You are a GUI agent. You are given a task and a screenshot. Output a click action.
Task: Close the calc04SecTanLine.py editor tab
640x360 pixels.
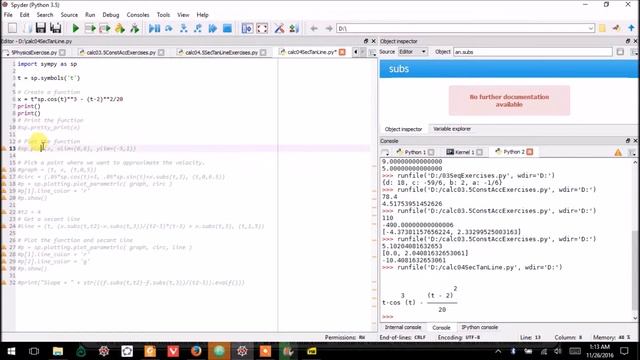pyautogui.click(x=342, y=52)
